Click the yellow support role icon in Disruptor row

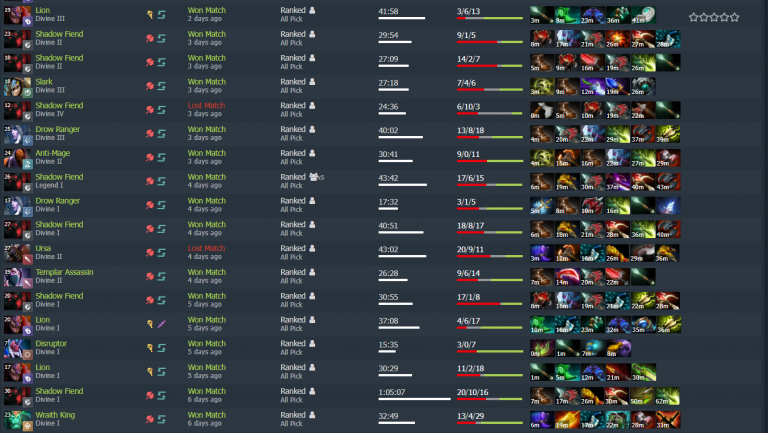(x=150, y=348)
